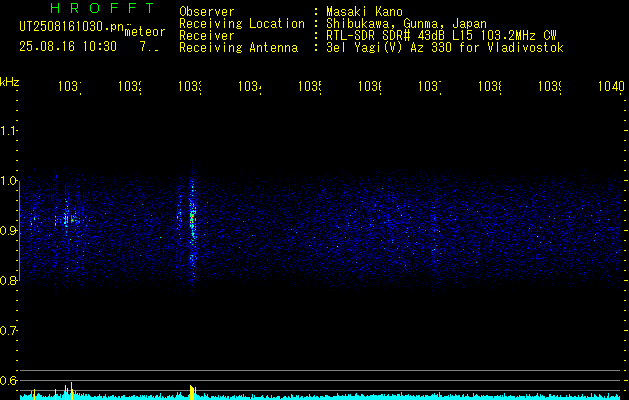Select the observer name Masaki Kano
The width and height of the screenshot is (629, 400).
[364, 11]
